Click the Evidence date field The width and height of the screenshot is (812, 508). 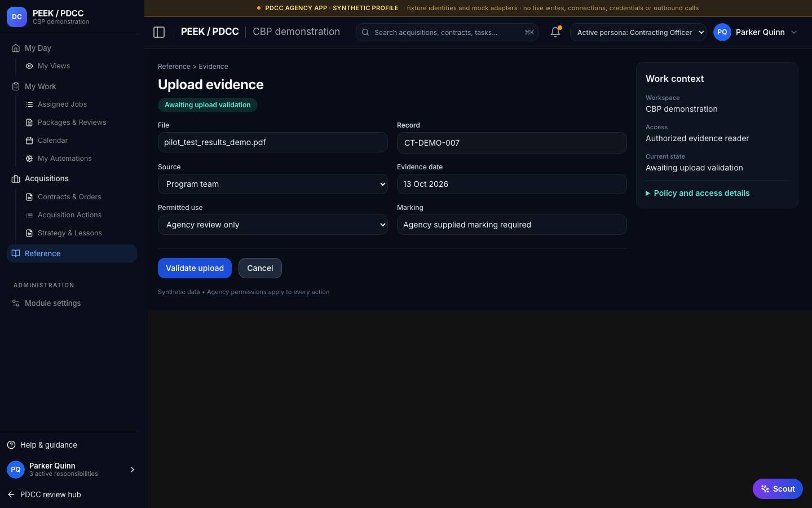(512, 184)
